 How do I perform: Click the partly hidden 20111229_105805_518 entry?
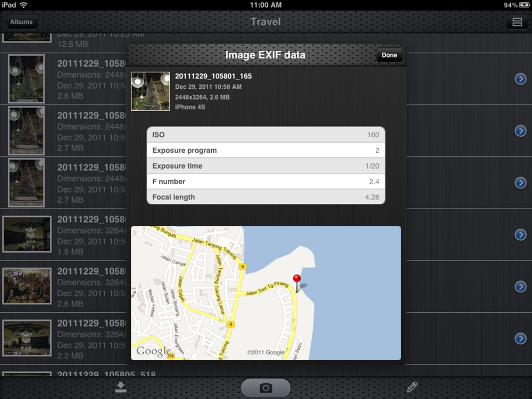coord(106,373)
